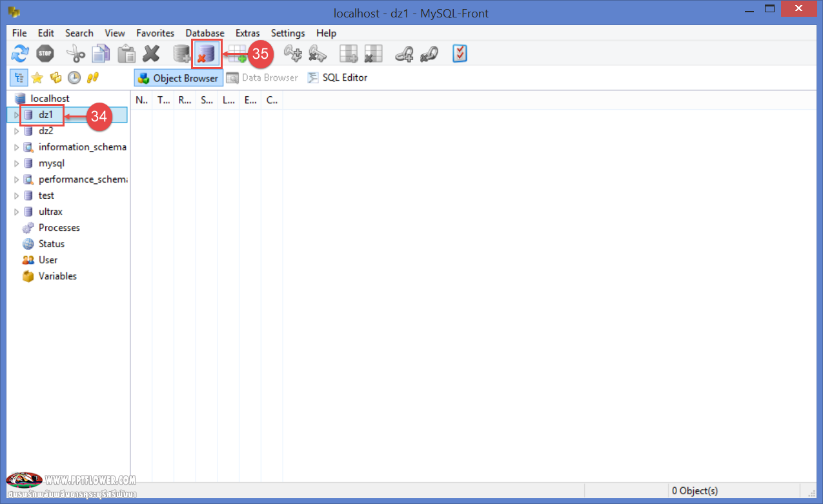Viewport: 823px width, 504px height.
Task: Select the information_schema database
Action: point(82,147)
